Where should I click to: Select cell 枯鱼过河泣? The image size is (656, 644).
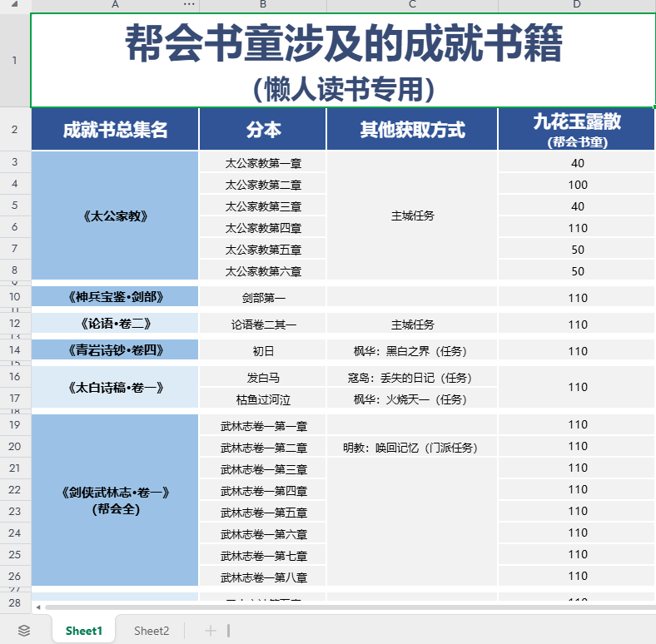(x=263, y=399)
